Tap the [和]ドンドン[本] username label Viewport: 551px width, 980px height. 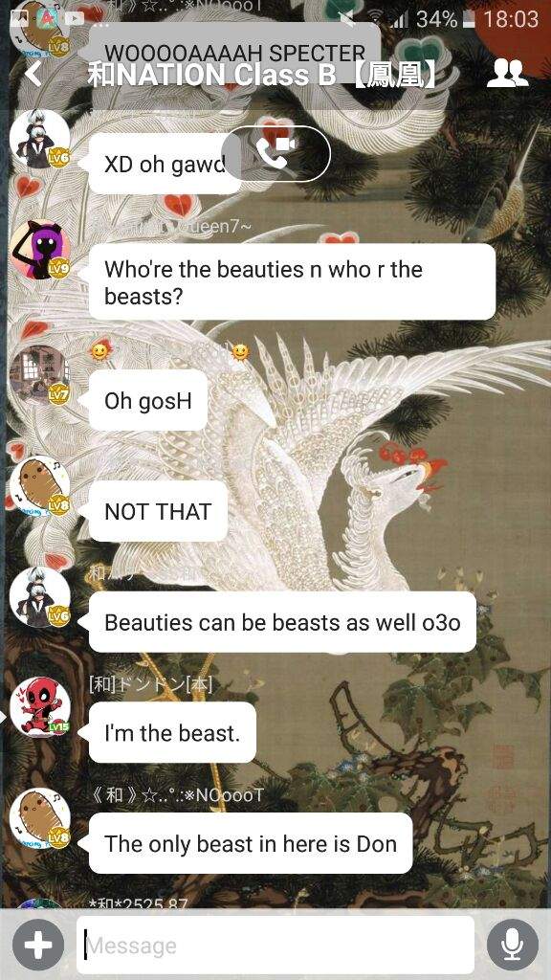click(152, 685)
